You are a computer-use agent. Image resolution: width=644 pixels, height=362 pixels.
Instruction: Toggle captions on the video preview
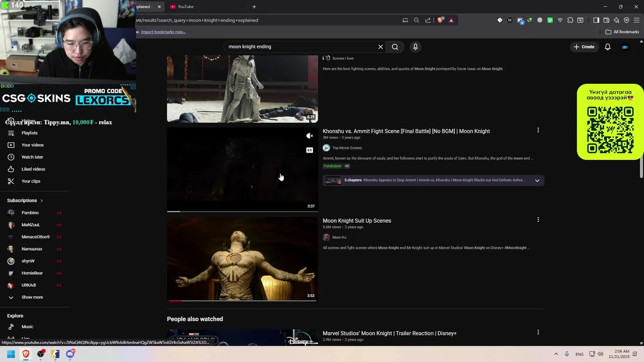[x=309, y=150]
